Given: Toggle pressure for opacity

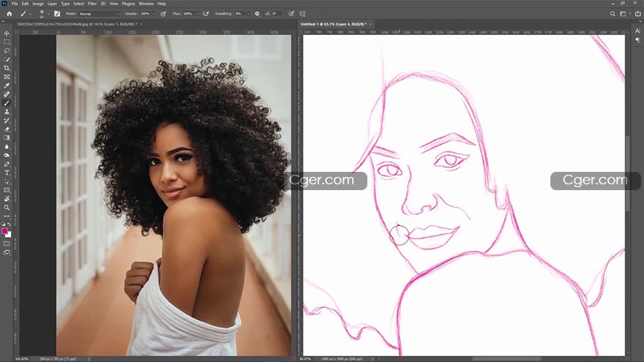Looking at the screenshot, I should pos(163,14).
